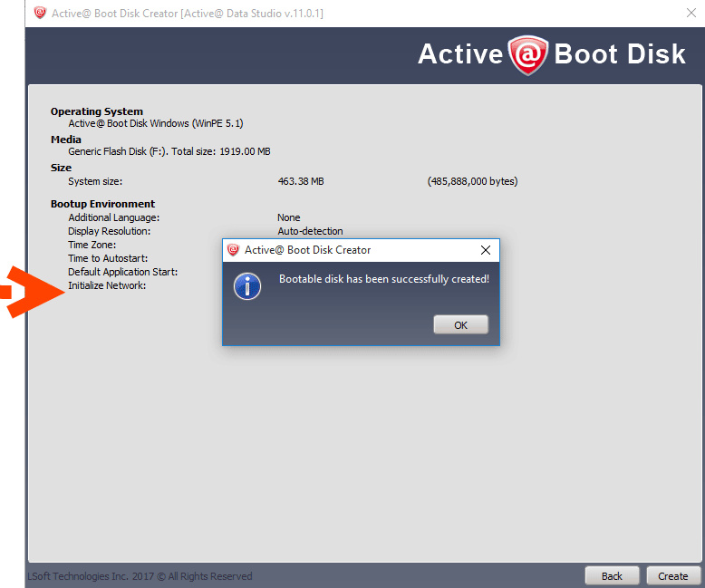Click the blue information icon in dialog
The image size is (705, 588).
point(247,286)
